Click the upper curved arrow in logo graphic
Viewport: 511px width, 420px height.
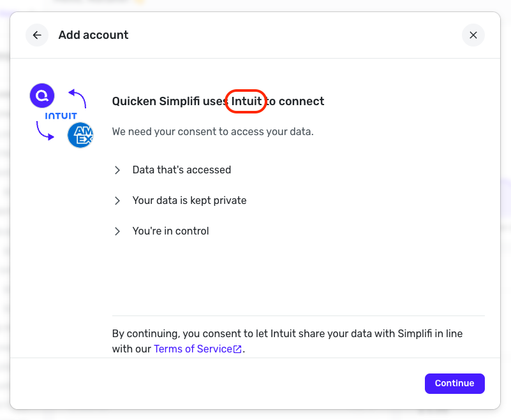coord(78,98)
